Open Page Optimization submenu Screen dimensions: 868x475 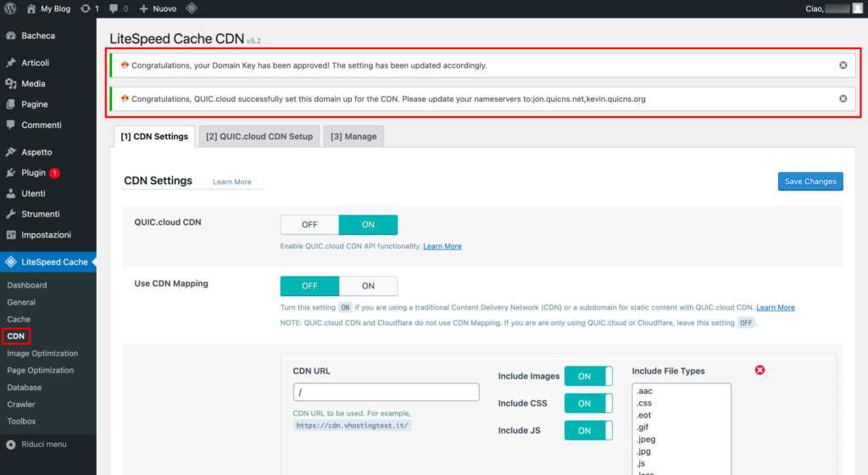(41, 371)
